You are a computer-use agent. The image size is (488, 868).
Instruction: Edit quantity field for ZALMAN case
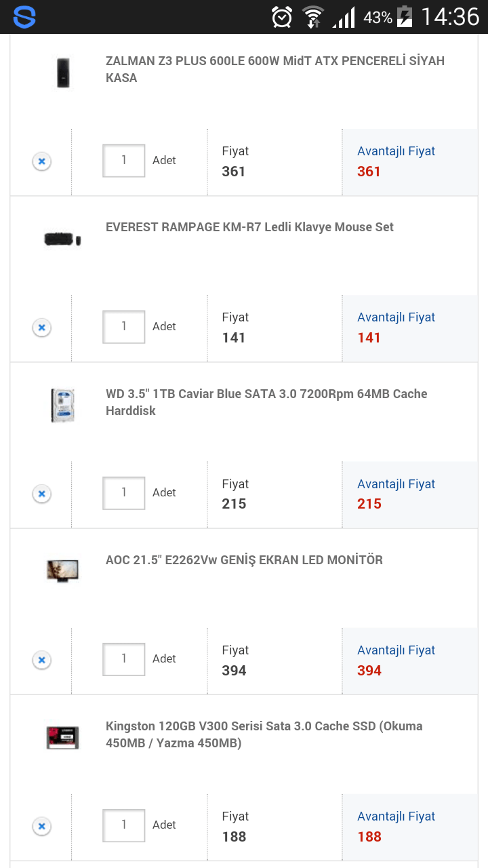124,161
